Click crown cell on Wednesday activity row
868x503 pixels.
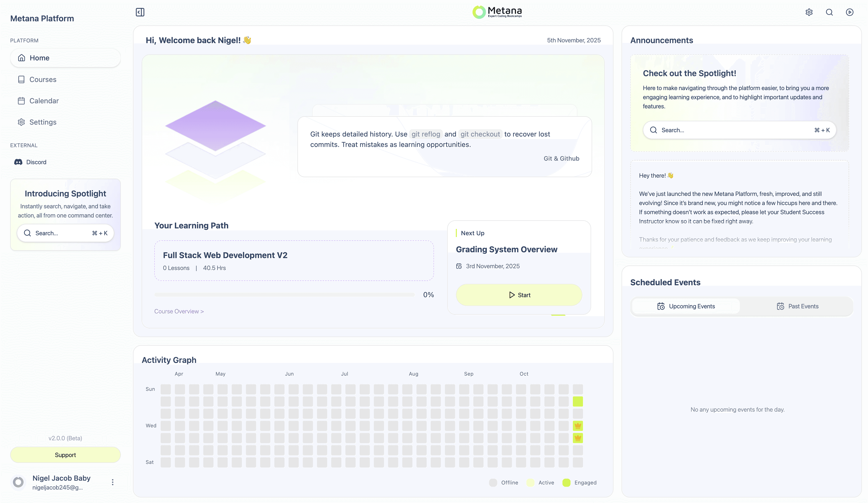578,426
